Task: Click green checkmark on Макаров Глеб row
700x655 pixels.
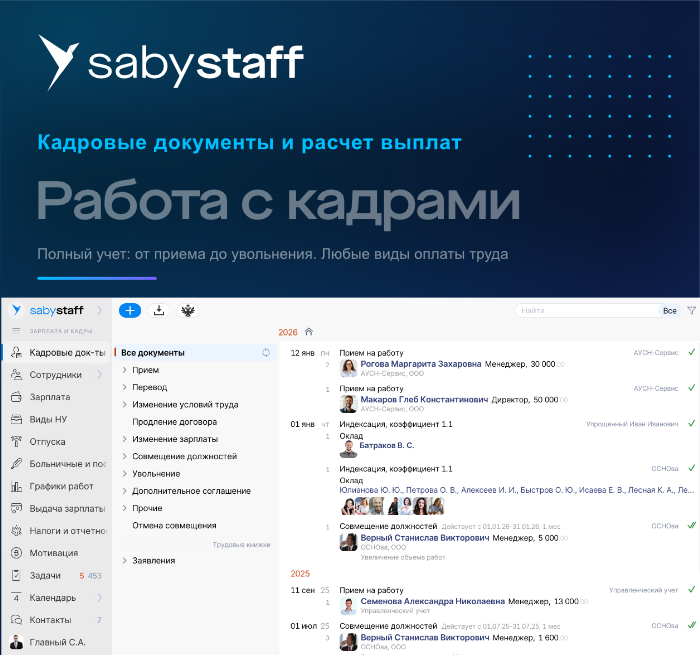Action: pos(692,388)
